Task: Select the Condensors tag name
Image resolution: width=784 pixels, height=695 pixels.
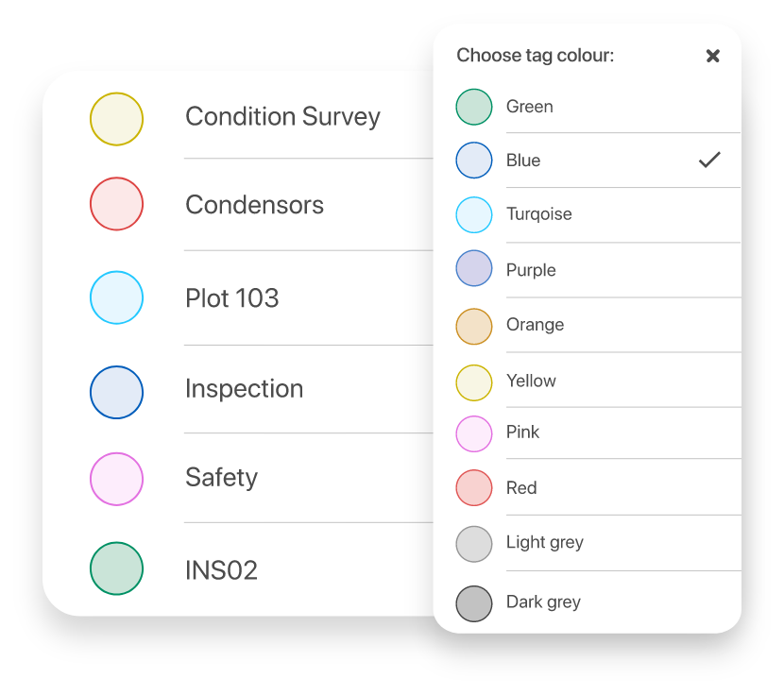Action: pyautogui.click(x=254, y=205)
